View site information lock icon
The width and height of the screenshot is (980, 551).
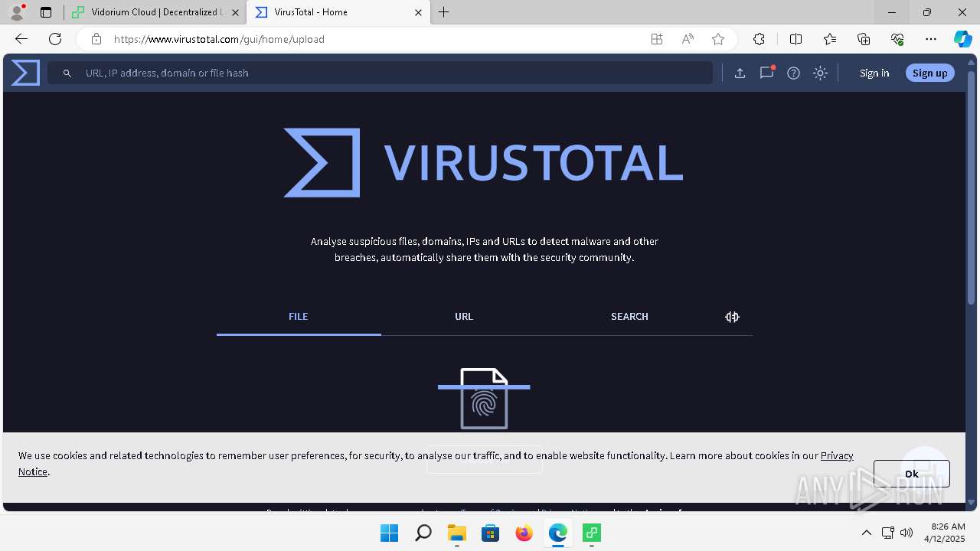(x=96, y=39)
